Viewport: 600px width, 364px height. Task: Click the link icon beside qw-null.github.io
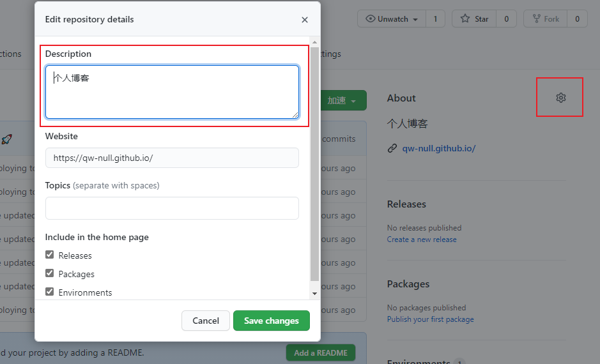[392, 148]
